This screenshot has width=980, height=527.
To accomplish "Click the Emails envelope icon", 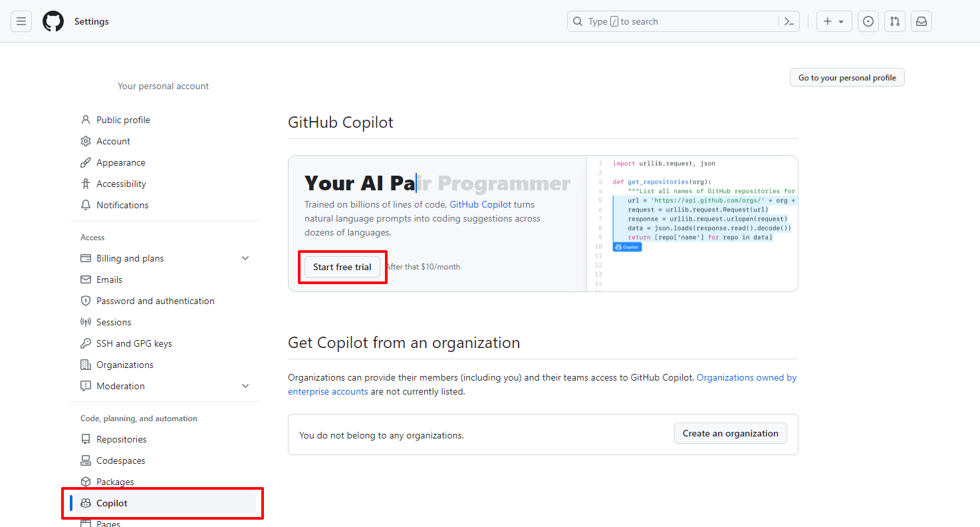I will click(x=86, y=279).
